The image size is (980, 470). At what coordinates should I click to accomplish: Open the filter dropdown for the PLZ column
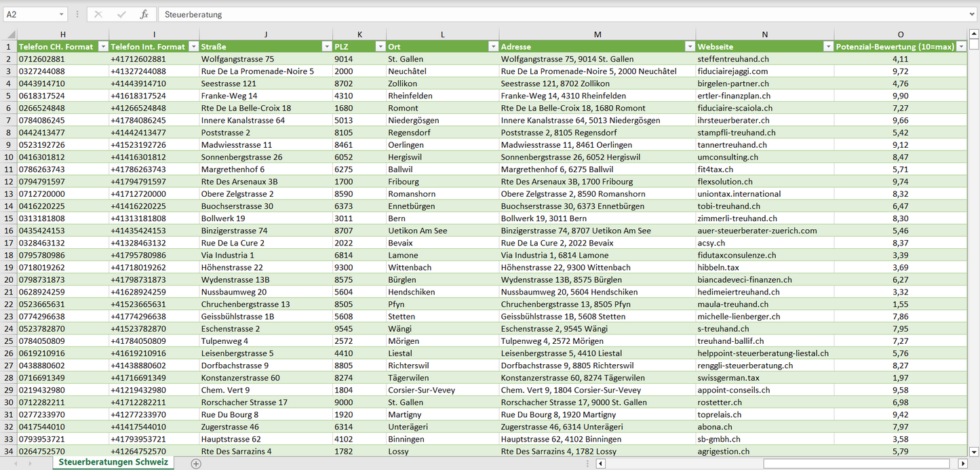point(379,47)
